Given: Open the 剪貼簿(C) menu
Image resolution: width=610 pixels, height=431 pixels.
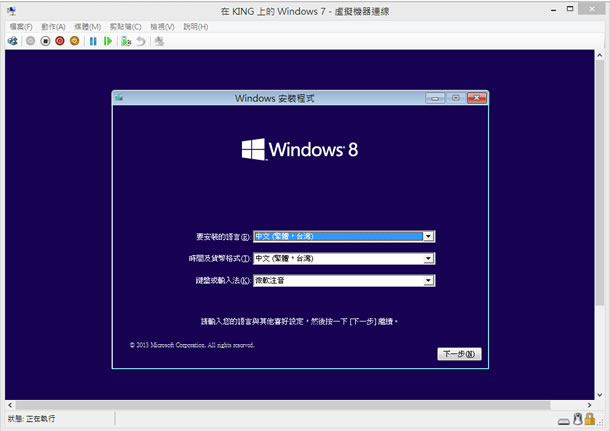Looking at the screenshot, I should (x=125, y=26).
